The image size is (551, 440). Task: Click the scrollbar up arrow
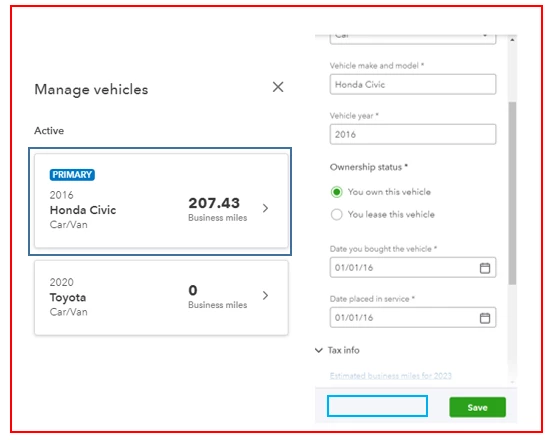coord(512,40)
